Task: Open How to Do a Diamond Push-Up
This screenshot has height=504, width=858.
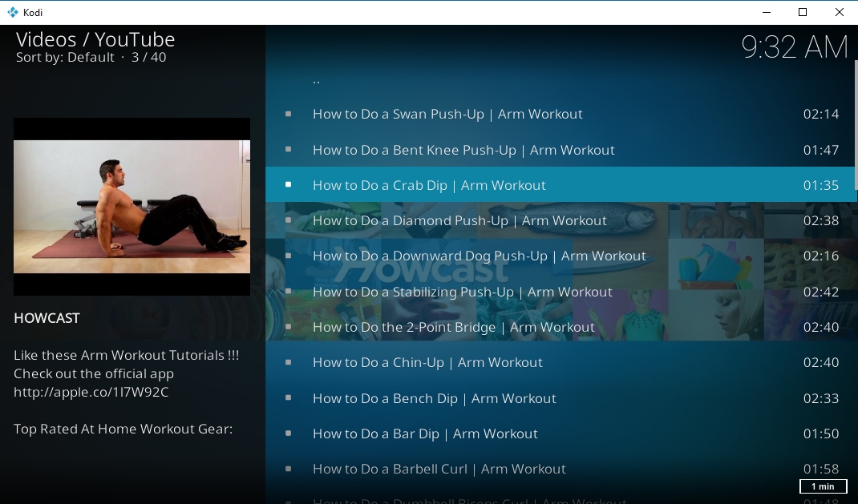Action: point(561,220)
